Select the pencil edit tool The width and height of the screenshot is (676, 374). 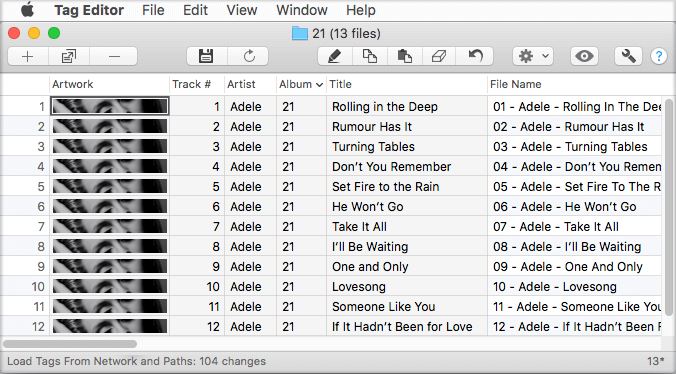point(335,56)
